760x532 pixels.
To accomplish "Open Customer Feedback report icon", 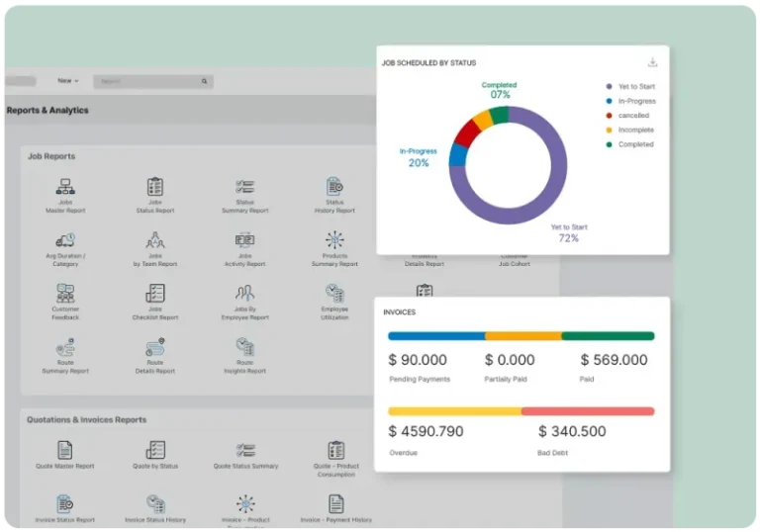I will pos(66,294).
